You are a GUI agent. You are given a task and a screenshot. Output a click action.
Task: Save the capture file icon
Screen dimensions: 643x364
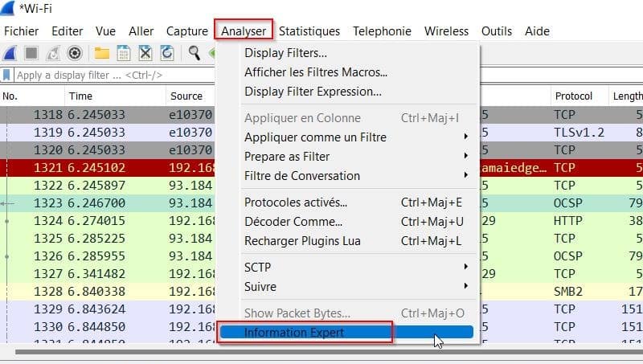click(x=124, y=53)
